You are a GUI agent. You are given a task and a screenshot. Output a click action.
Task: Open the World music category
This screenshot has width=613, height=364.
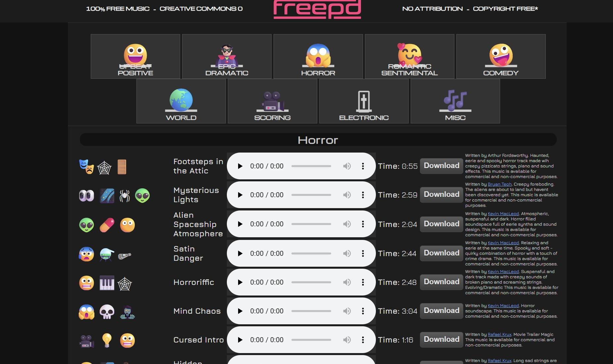coord(181,101)
